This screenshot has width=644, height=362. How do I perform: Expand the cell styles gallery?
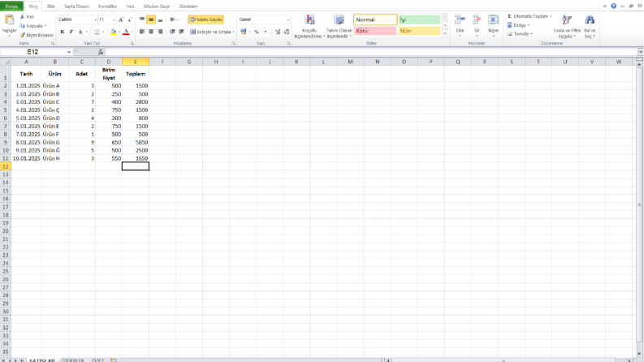[445, 34]
